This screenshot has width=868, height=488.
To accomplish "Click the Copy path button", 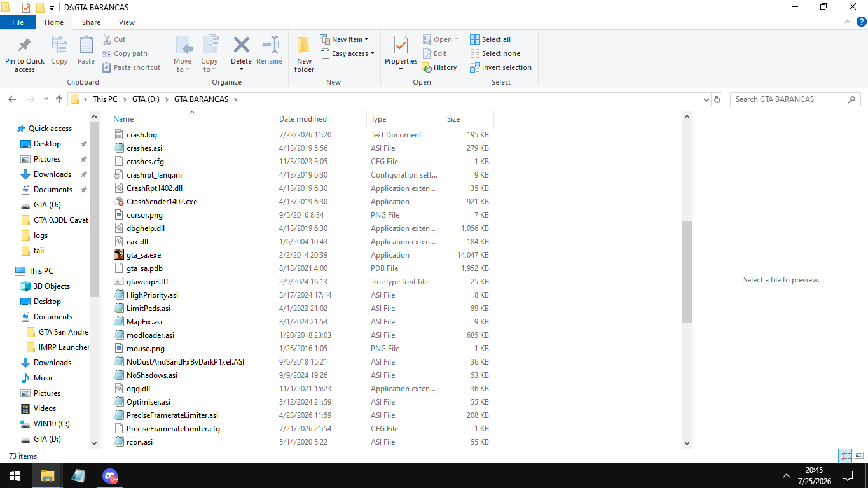I will [x=125, y=53].
